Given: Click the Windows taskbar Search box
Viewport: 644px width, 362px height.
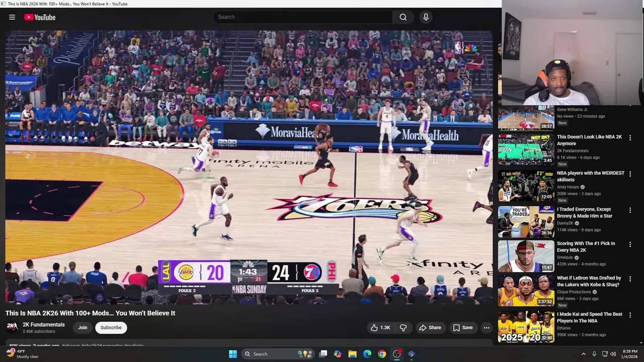Looking at the screenshot, I should [278, 354].
